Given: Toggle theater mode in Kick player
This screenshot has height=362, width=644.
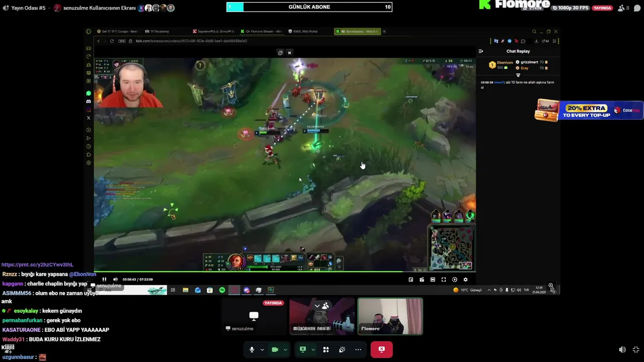Looking at the screenshot, I should pyautogui.click(x=433, y=280).
